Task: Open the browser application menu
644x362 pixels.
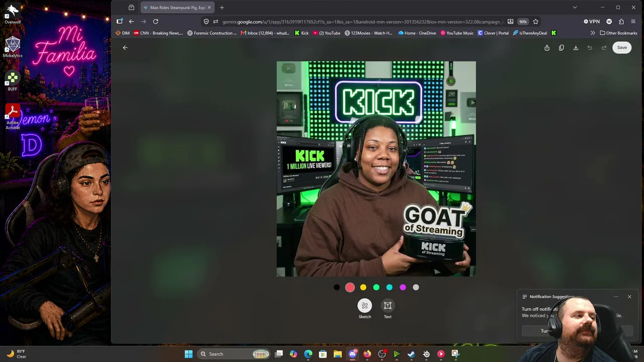Action: point(633,22)
